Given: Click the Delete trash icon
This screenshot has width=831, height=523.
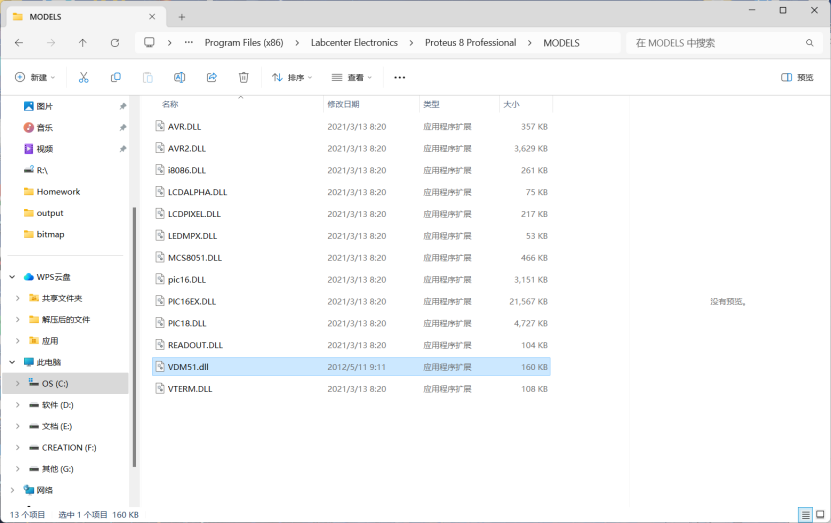Looking at the screenshot, I should click(x=243, y=77).
